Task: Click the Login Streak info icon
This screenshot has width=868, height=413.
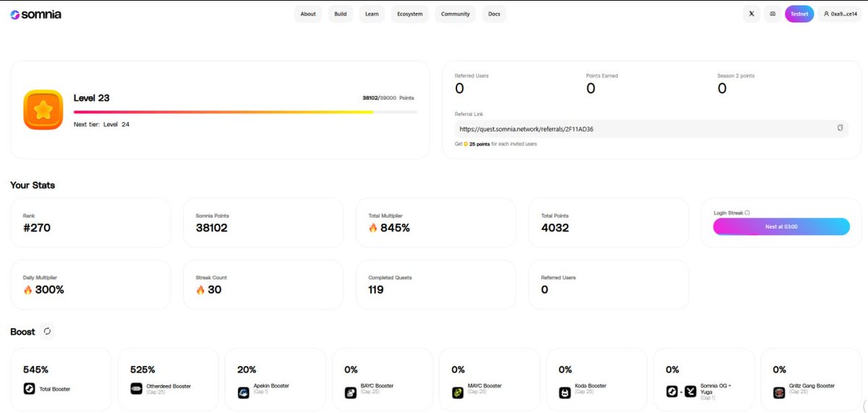Action: [x=747, y=213]
